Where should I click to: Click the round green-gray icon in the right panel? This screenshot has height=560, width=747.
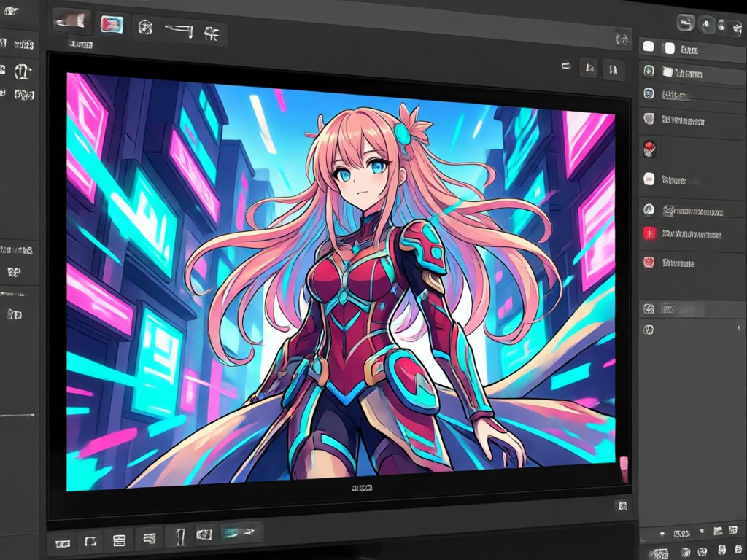coord(649,209)
